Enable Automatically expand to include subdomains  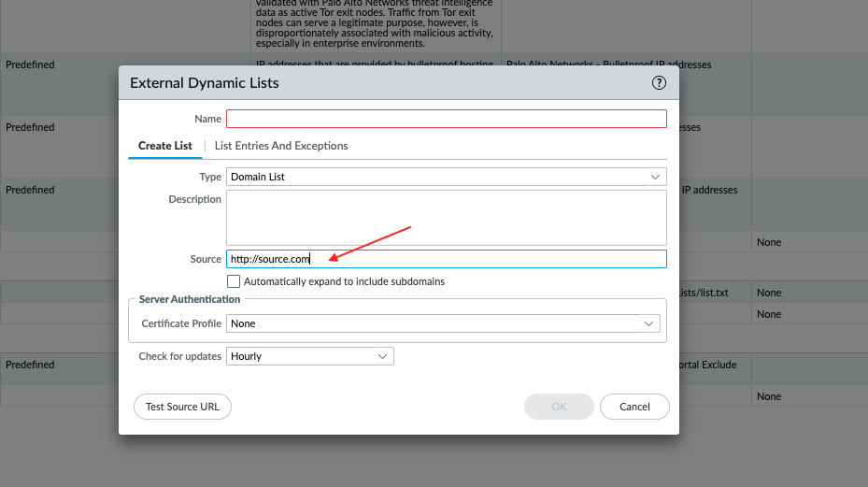coord(234,281)
